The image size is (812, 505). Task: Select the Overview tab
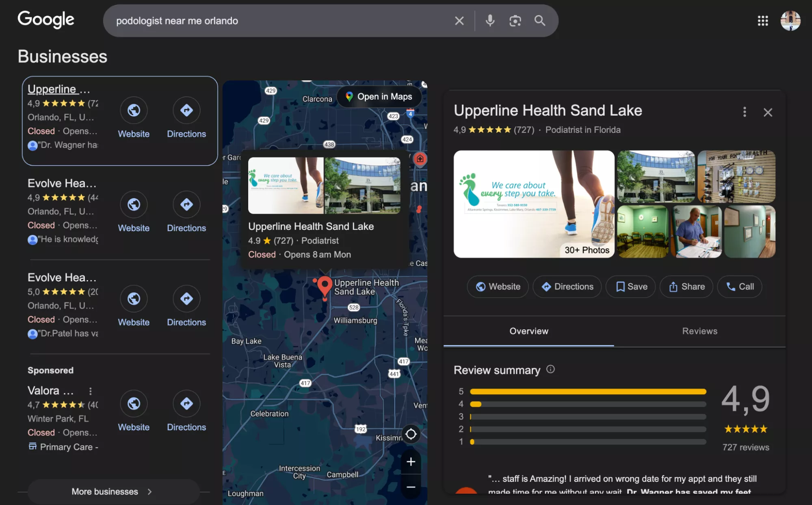[528, 331]
